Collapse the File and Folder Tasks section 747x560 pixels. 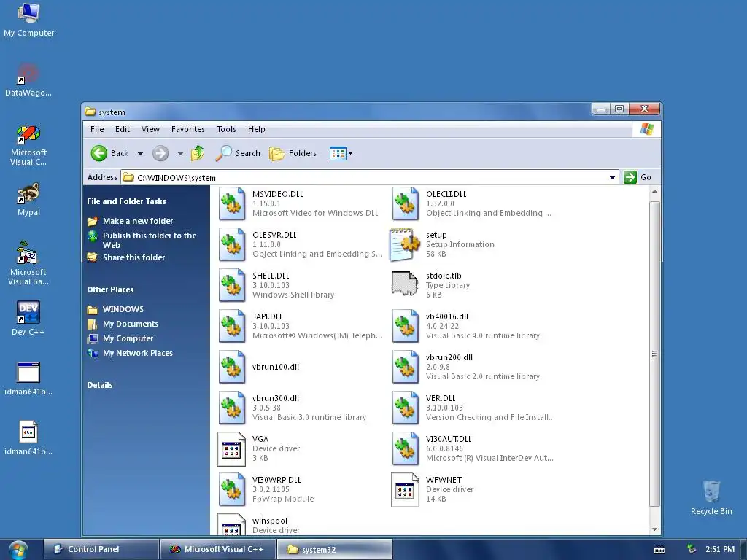pos(126,201)
